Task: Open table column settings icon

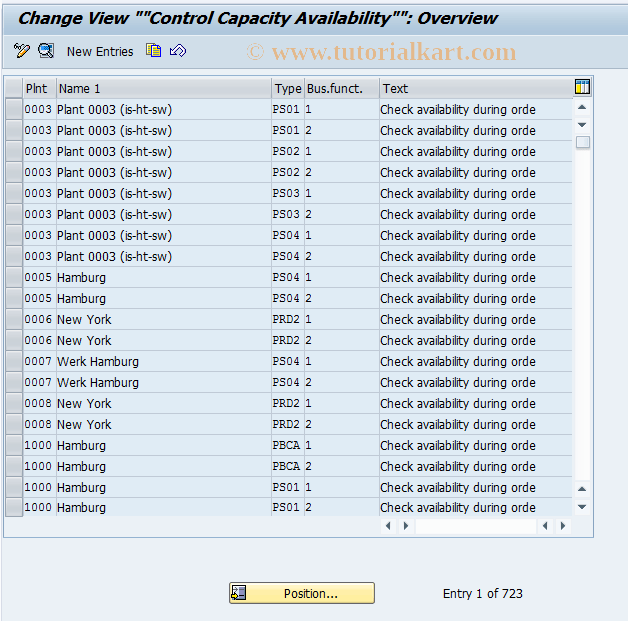Action: tap(582, 87)
